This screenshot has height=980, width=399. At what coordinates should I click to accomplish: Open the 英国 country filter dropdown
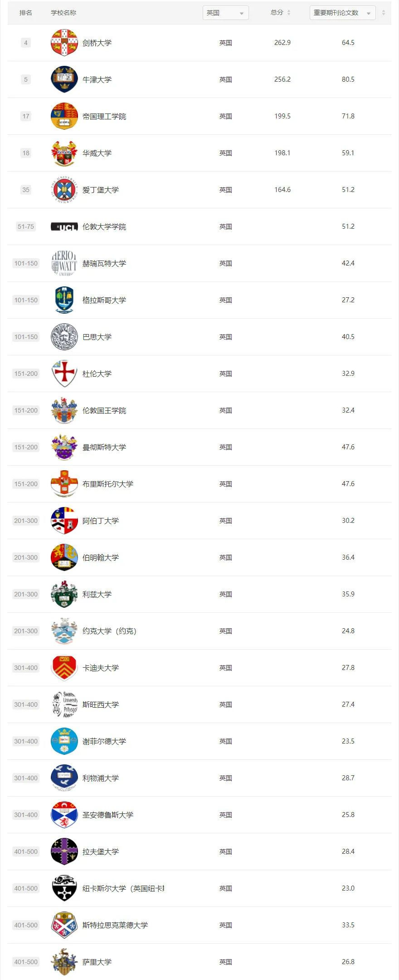click(226, 13)
